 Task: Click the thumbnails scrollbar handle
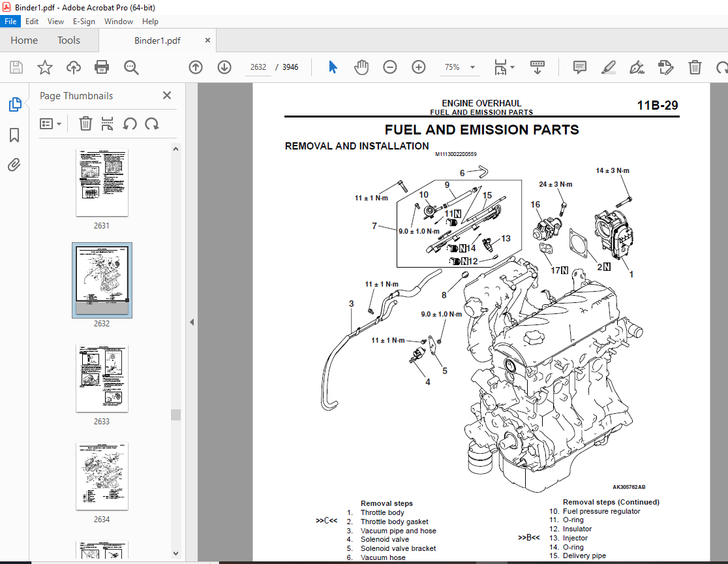(x=175, y=415)
